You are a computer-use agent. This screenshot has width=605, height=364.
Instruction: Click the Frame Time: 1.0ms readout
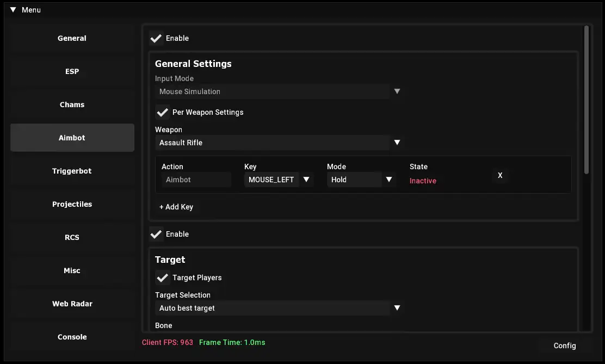click(232, 342)
